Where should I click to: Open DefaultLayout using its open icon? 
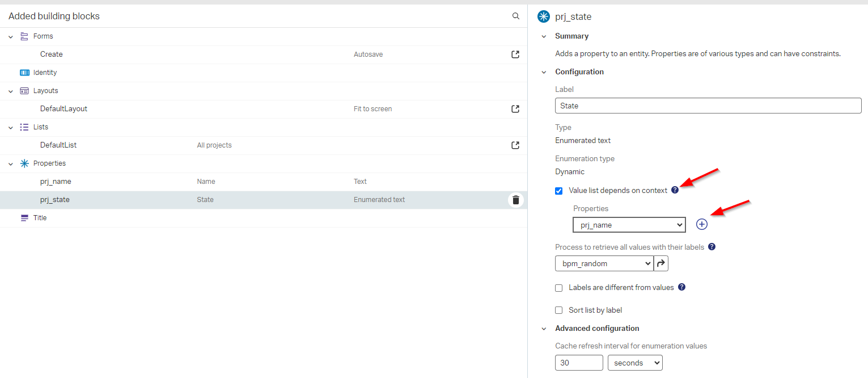[515, 109]
